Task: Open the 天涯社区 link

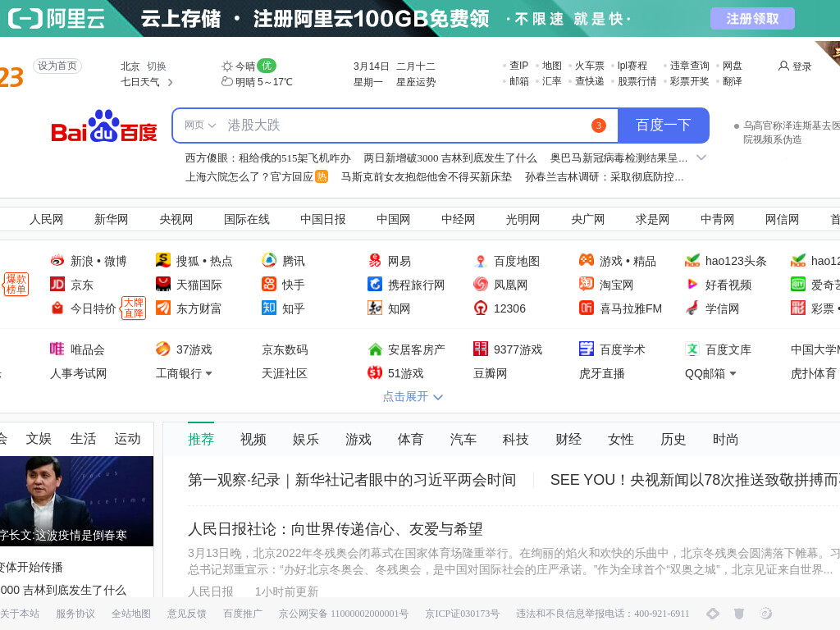Action: [x=285, y=373]
